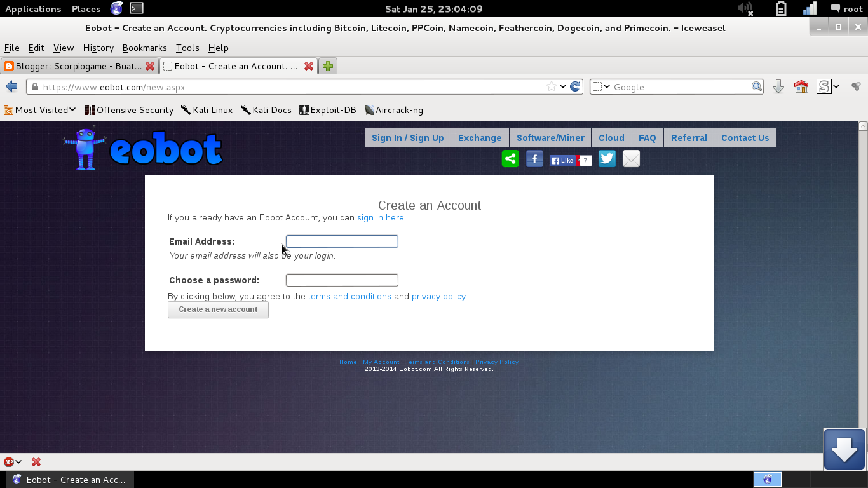This screenshot has width=868, height=488.
Task: Open the Help menu
Action: [x=218, y=48]
